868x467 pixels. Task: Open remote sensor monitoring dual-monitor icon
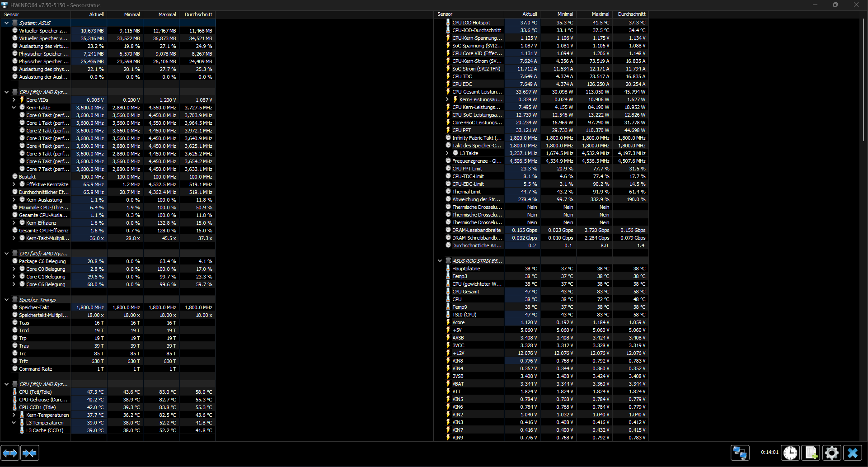pyautogui.click(x=740, y=453)
